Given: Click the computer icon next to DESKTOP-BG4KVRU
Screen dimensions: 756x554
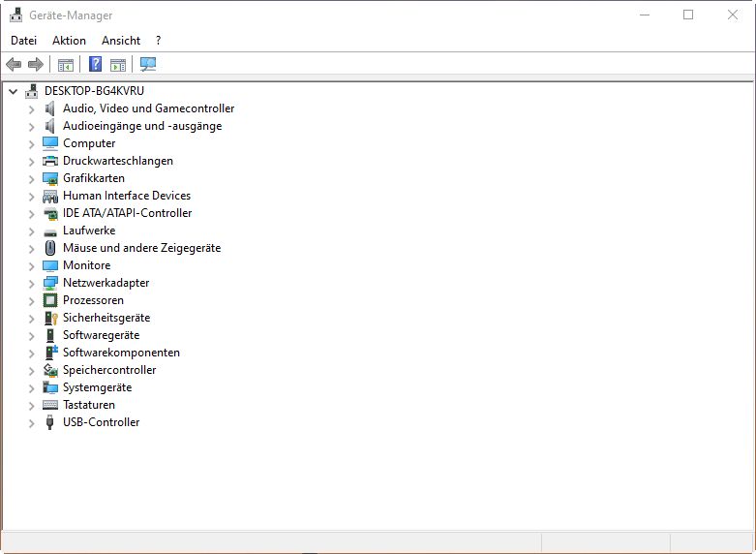Looking at the screenshot, I should coord(32,91).
